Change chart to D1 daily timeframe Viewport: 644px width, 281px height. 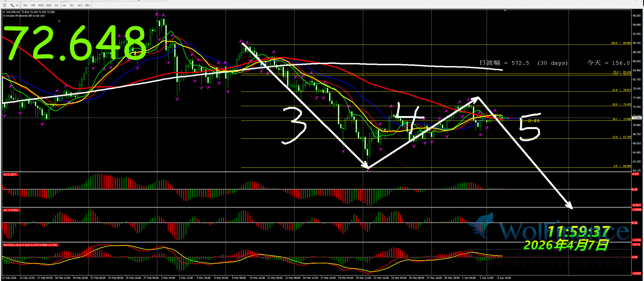click(72, 5)
